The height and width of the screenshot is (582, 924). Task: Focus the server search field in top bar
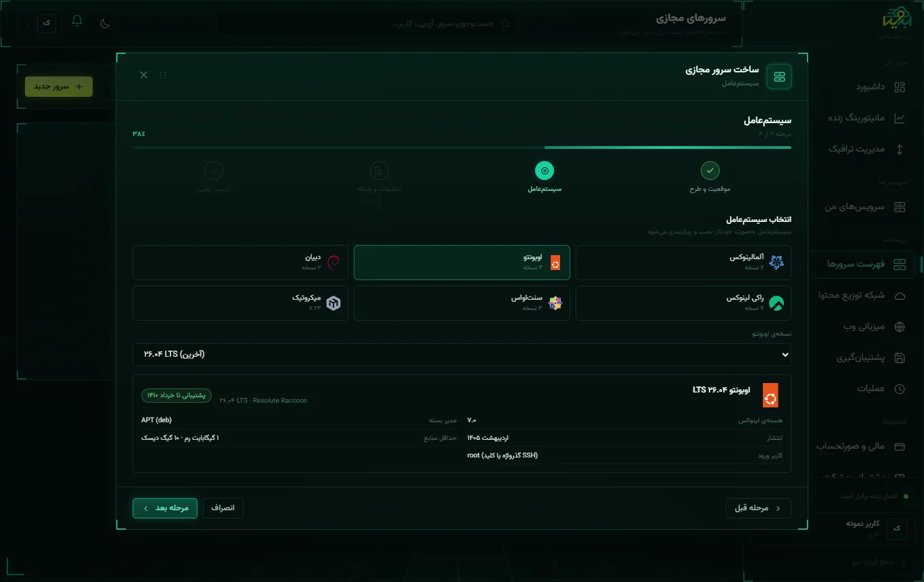point(367,24)
